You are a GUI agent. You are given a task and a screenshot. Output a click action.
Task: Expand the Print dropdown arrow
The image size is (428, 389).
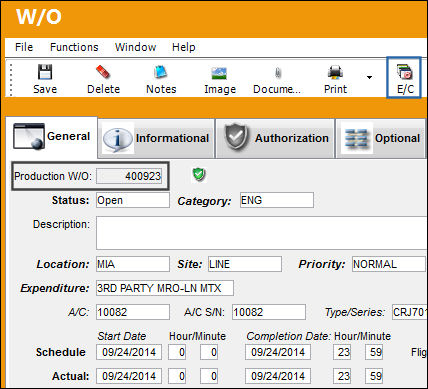pos(369,77)
